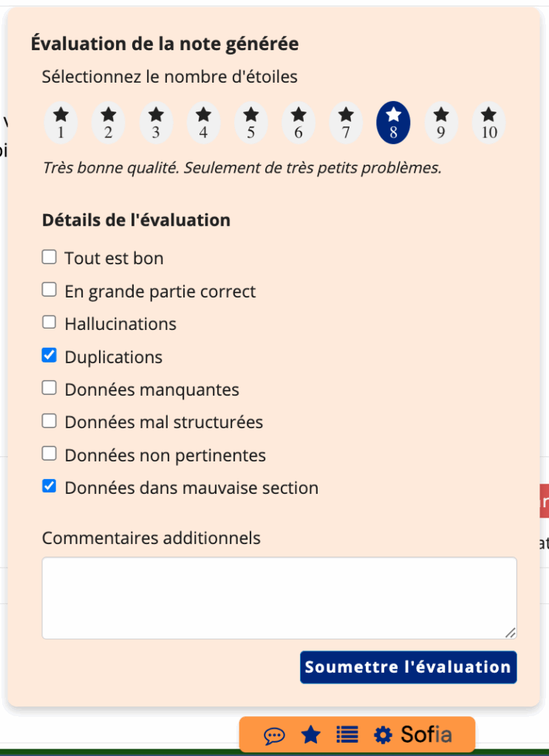Check the Tout est bon checkbox
549x756 pixels.
click(50, 257)
